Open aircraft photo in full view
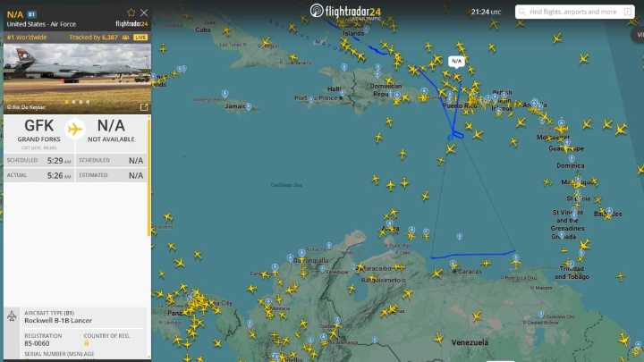This screenshot has height=362, width=644. (x=143, y=107)
